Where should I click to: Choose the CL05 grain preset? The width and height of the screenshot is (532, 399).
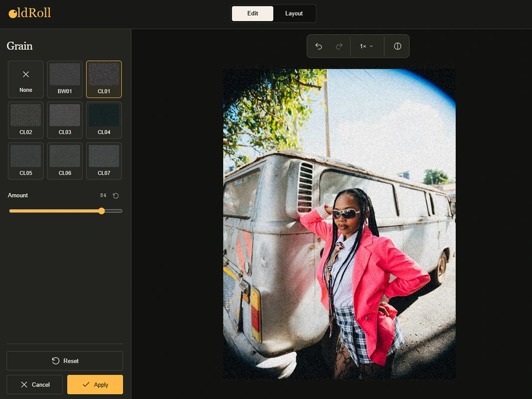[26, 161]
